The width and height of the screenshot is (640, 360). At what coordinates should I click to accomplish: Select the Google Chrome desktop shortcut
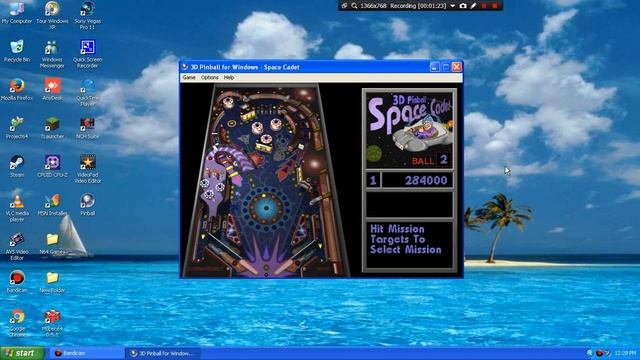17,322
